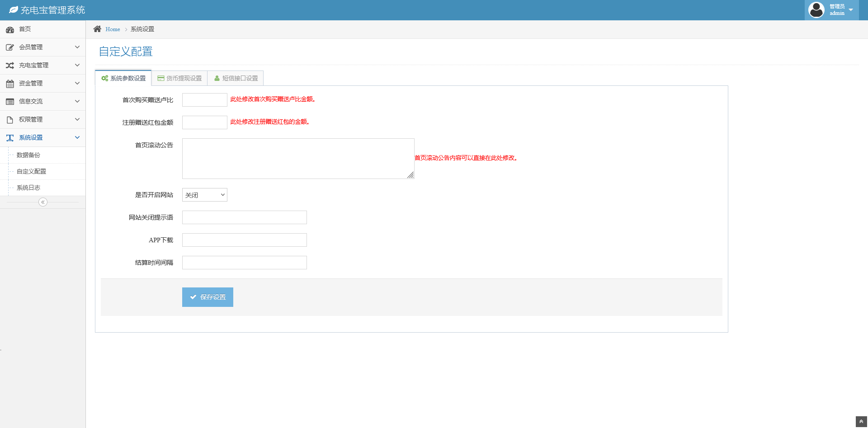Click the gears icon on 系统参数设置 tab
868x428 pixels.
point(104,78)
